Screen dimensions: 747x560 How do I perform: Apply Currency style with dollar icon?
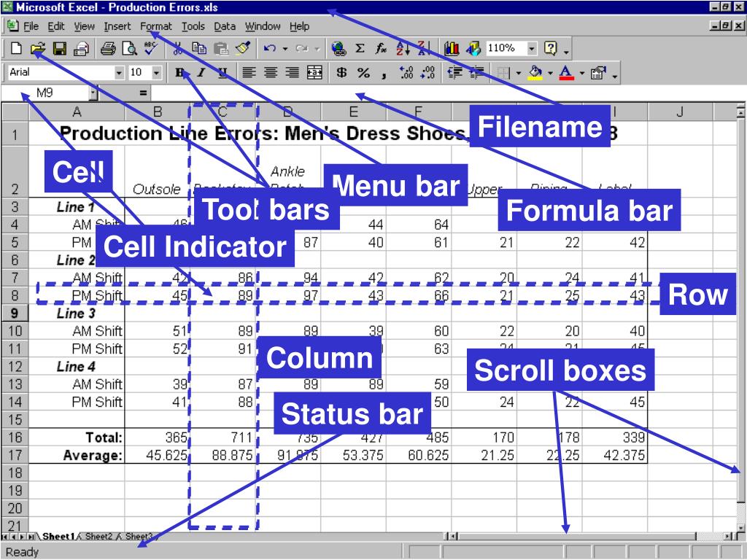tap(341, 72)
